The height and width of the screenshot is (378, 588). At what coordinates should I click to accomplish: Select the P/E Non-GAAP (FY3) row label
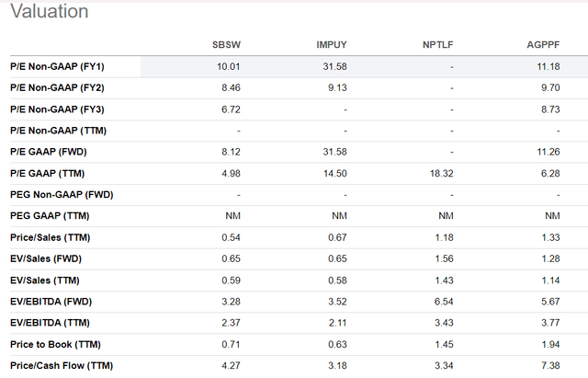[57, 109]
